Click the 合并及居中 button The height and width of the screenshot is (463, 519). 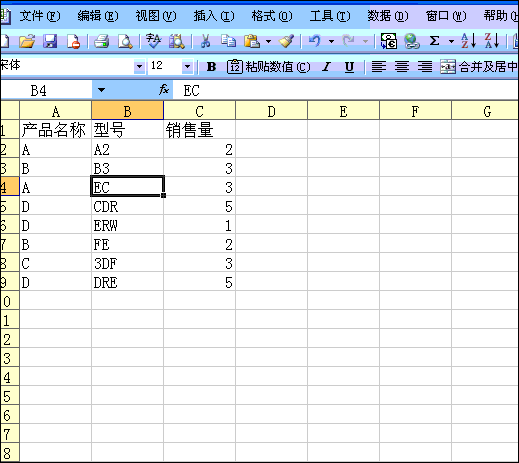[479, 67]
